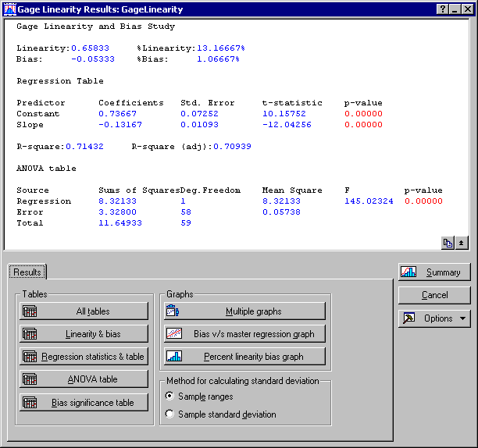Open the Bias significance table
Viewport: 478px width, 448px height.
[84, 403]
